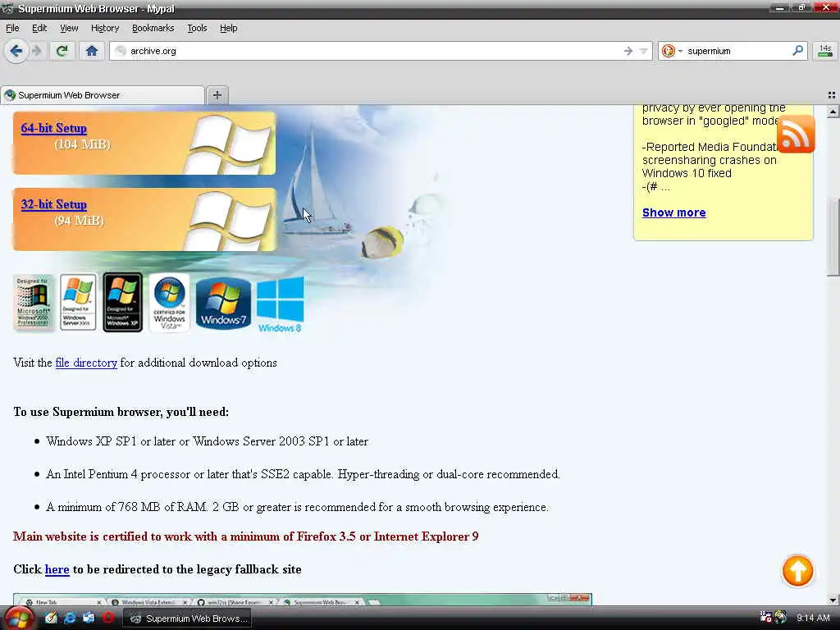Open the Edit menu
Screen dimensions: 840x630
(39, 28)
